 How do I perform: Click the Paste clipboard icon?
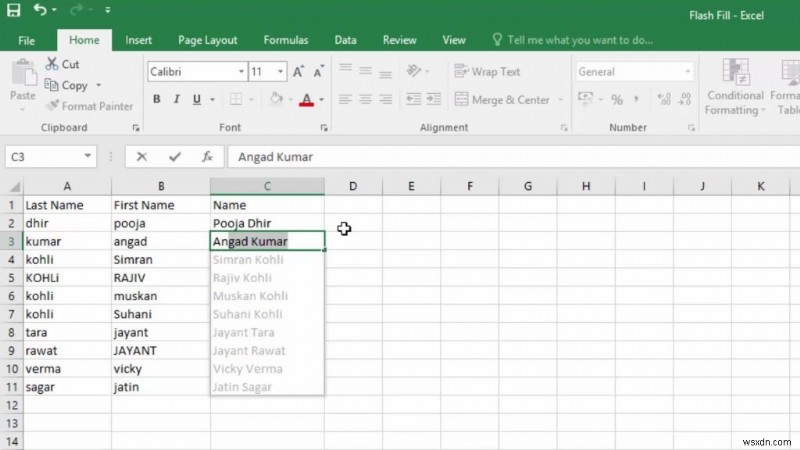point(23,73)
